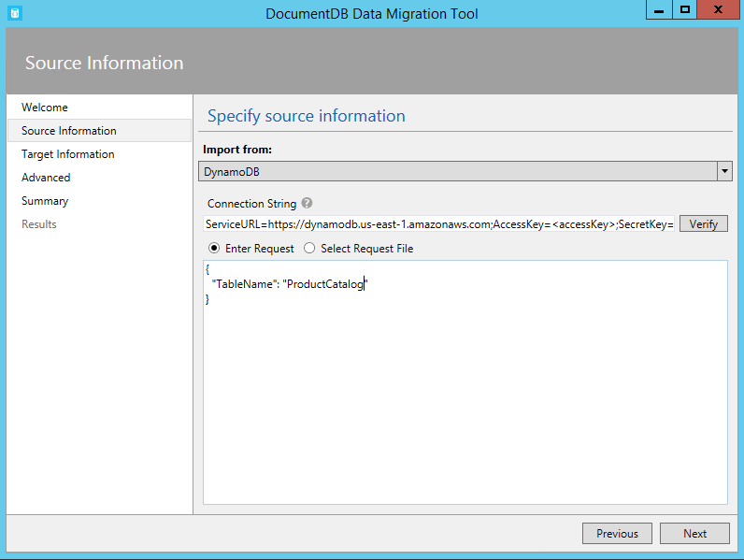Open the Connection String help icon
The height and width of the screenshot is (560, 744).
point(307,203)
